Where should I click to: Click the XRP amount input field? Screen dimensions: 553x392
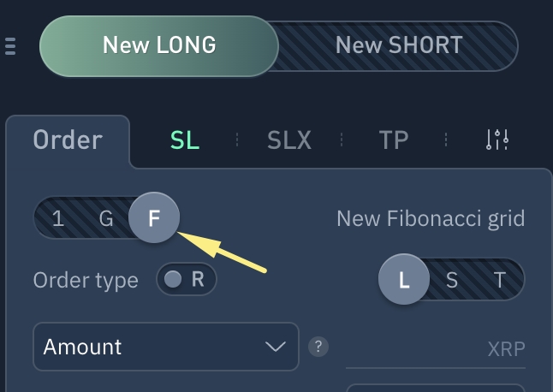(436, 349)
